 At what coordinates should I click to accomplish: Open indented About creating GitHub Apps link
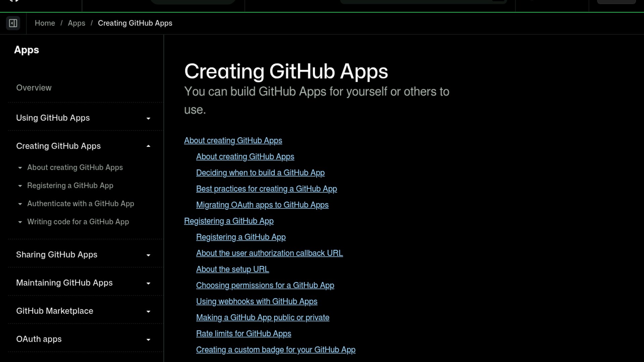[x=245, y=157]
